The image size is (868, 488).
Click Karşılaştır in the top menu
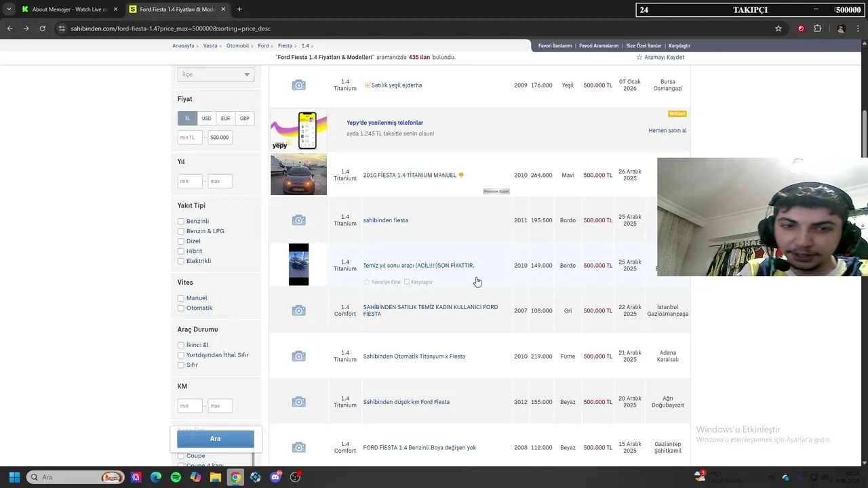pos(679,46)
